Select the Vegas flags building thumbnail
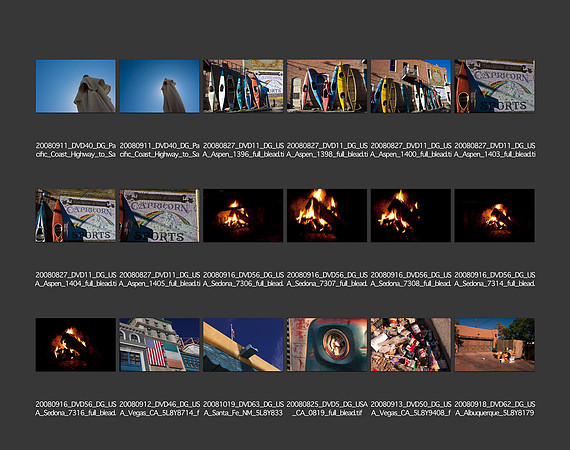Viewport: 570px width, 450px height. pos(159,345)
